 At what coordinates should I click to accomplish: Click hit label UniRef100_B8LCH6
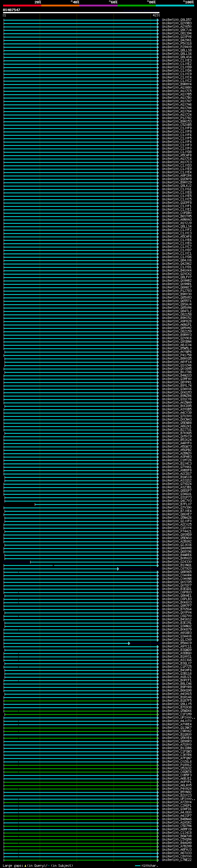point(176,684)
